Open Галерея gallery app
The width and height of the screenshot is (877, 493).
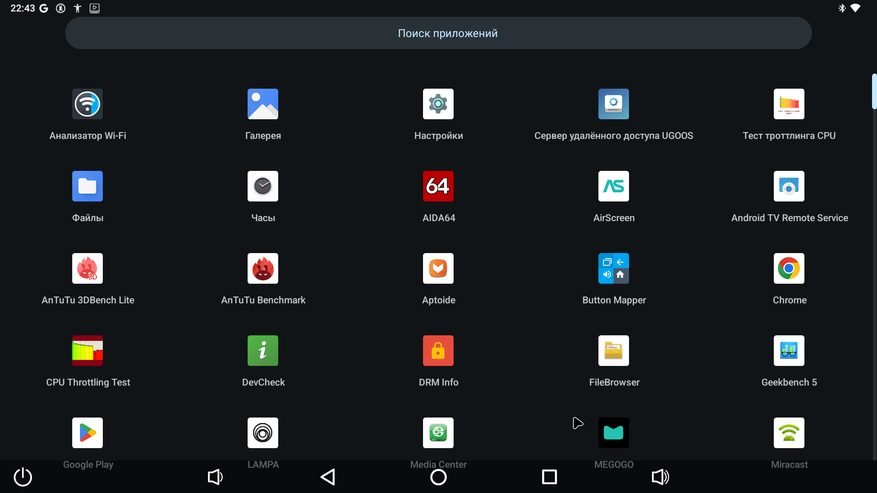point(263,104)
